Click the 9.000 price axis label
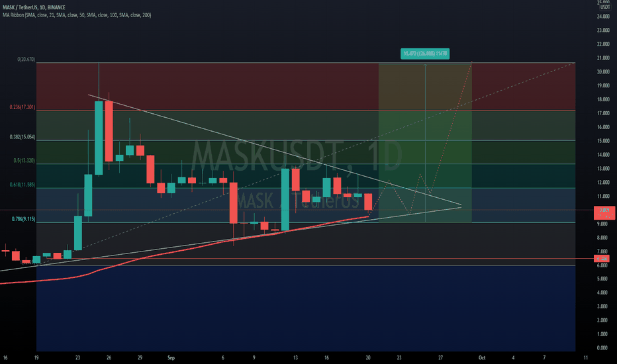Screen dimensions: 617x364 pyautogui.click(x=602, y=224)
